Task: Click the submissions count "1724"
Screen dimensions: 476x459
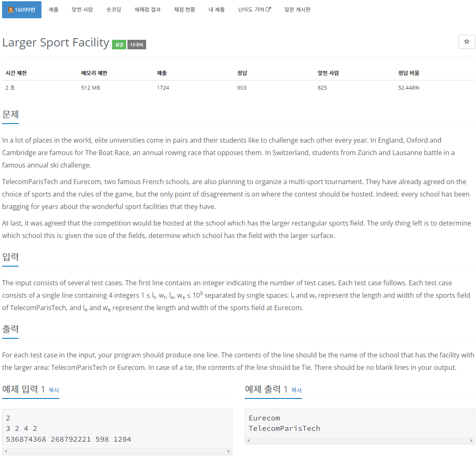Action: pyautogui.click(x=163, y=87)
